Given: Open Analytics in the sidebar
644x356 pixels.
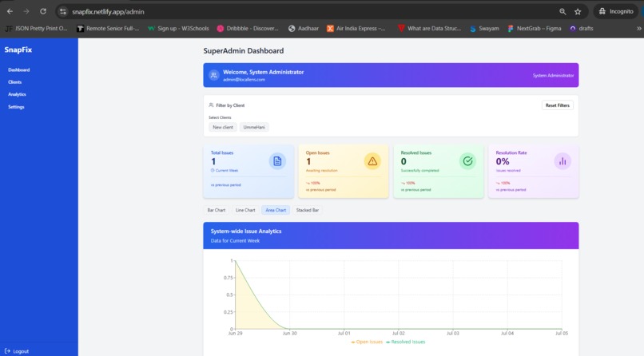Looking at the screenshot, I should 17,94.
